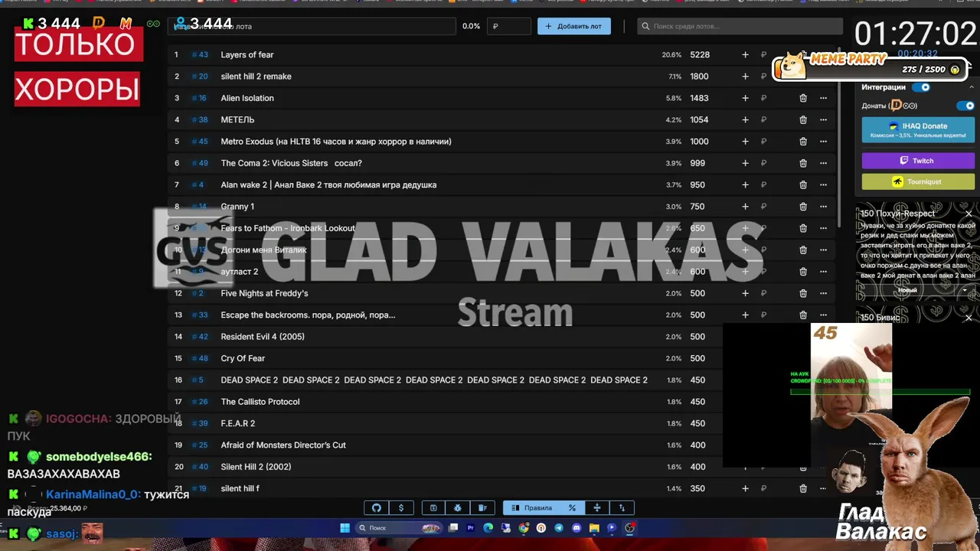Delete the silent hill f lot
Image resolution: width=980 pixels, height=551 pixels.
803,488
